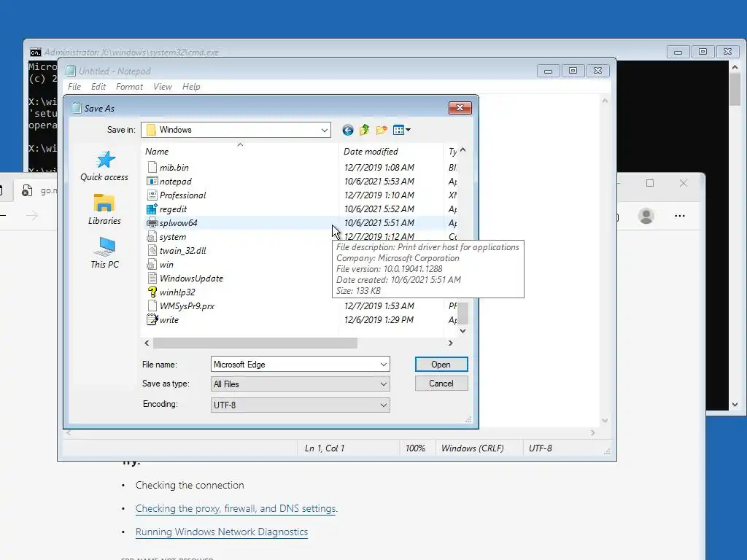Viewport: 747px width, 560px height.
Task: Open the Edge three-dot settings menu
Action: pyautogui.click(x=680, y=216)
